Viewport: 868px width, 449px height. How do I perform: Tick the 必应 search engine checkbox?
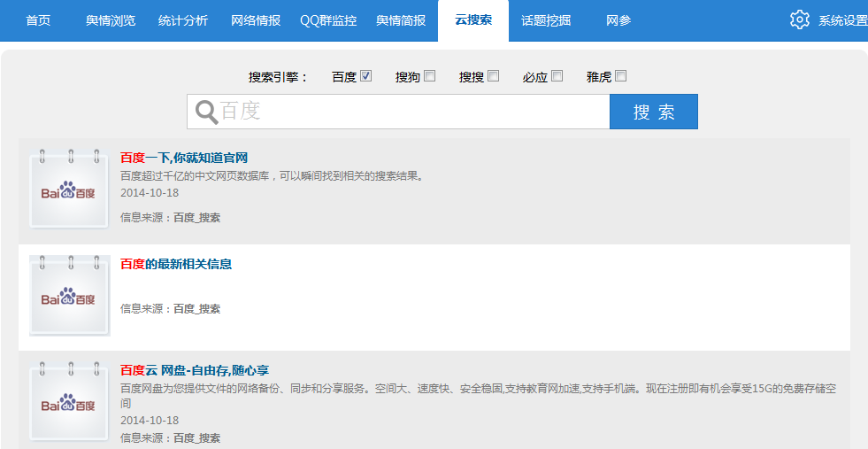[x=557, y=76]
